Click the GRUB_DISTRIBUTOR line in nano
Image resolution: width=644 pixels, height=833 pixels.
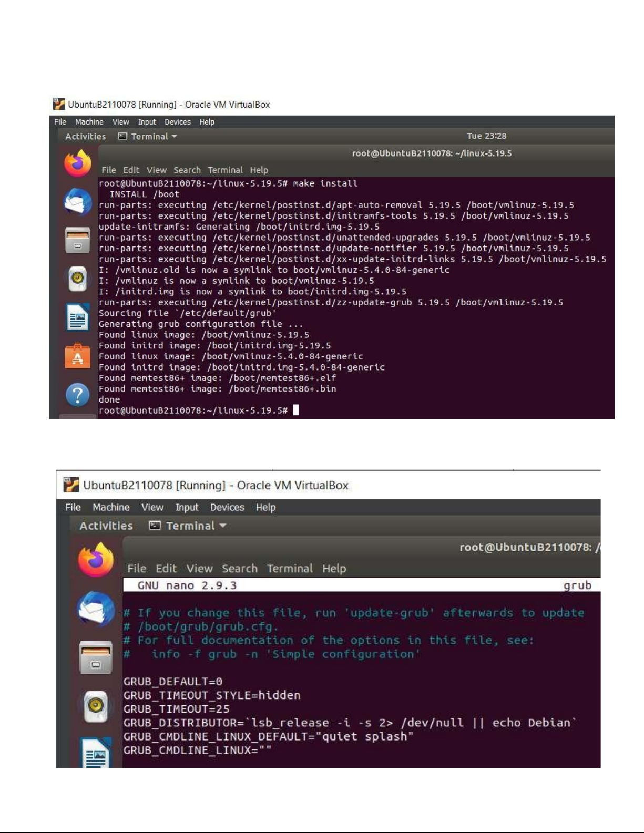(x=350, y=723)
